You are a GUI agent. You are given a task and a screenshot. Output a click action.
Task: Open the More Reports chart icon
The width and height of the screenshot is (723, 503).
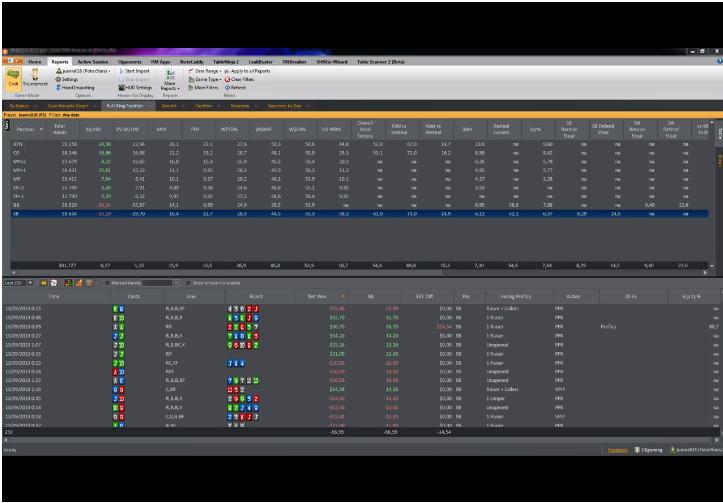click(170, 75)
